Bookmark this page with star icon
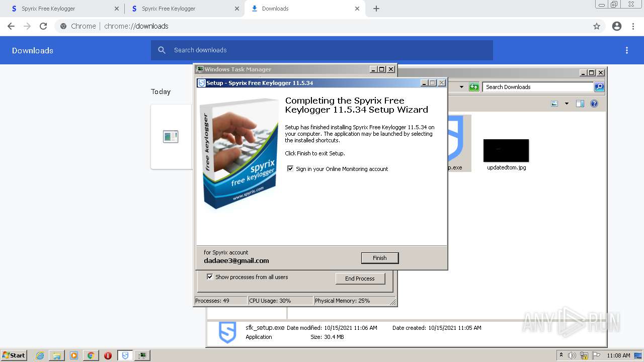The width and height of the screenshot is (644, 362). click(597, 26)
